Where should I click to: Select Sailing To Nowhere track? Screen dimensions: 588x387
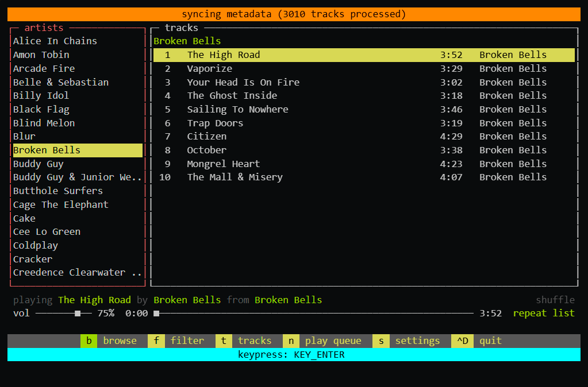pos(364,110)
